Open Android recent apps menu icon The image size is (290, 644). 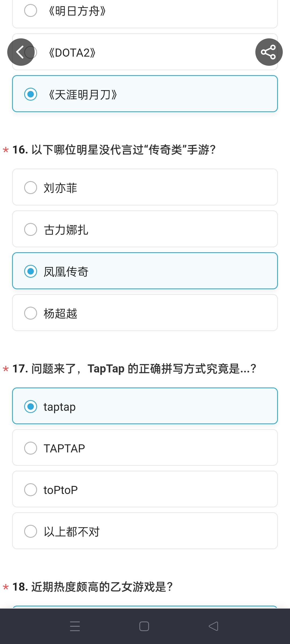click(75, 626)
